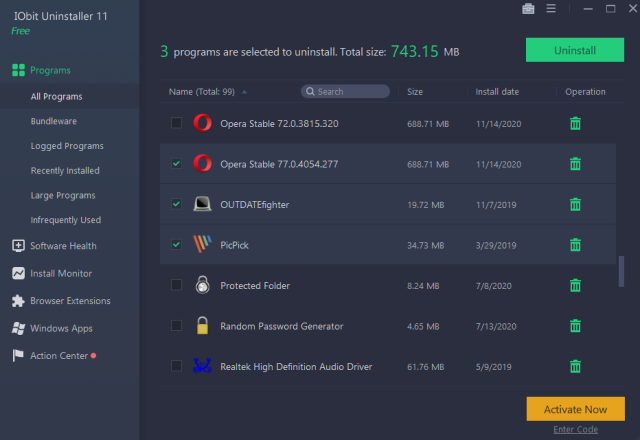The width and height of the screenshot is (640, 440).
Task: Click the Random Password Generator lock icon
Action: pyautogui.click(x=202, y=325)
